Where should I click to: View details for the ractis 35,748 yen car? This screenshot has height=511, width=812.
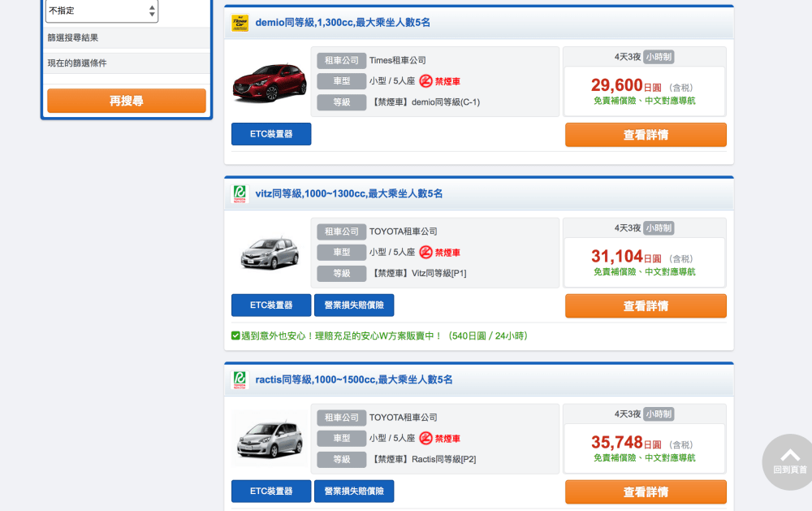[x=646, y=492]
